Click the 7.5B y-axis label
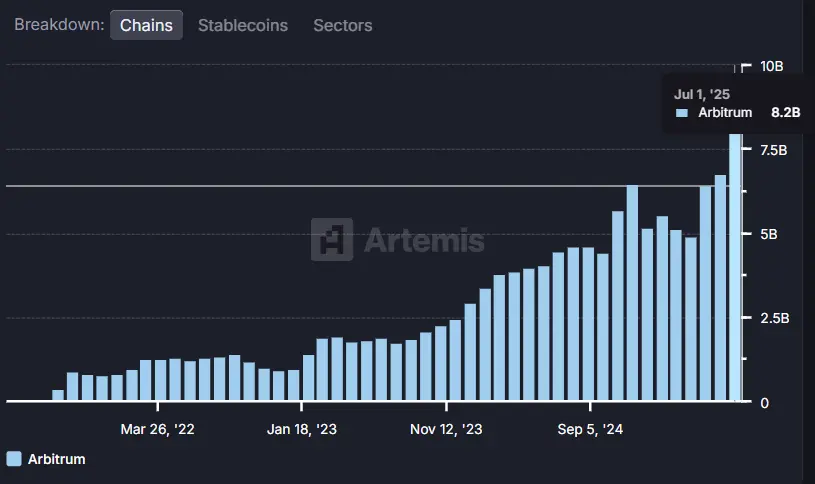The width and height of the screenshot is (815, 484). [773, 150]
